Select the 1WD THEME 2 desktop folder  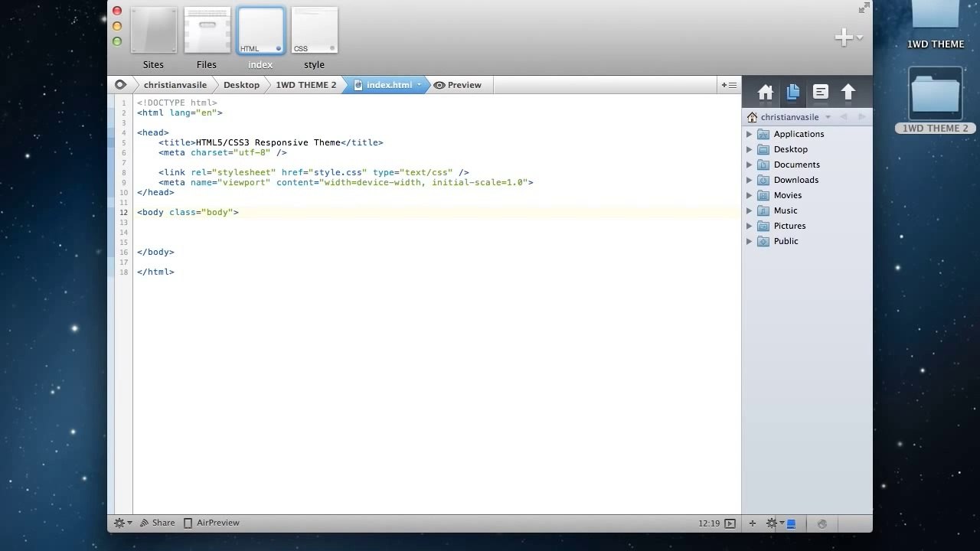click(935, 100)
